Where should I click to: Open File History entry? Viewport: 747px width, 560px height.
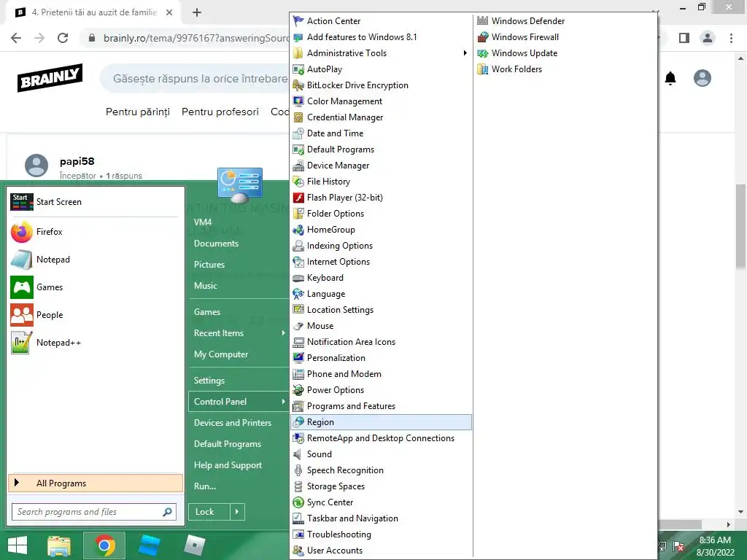point(381,182)
